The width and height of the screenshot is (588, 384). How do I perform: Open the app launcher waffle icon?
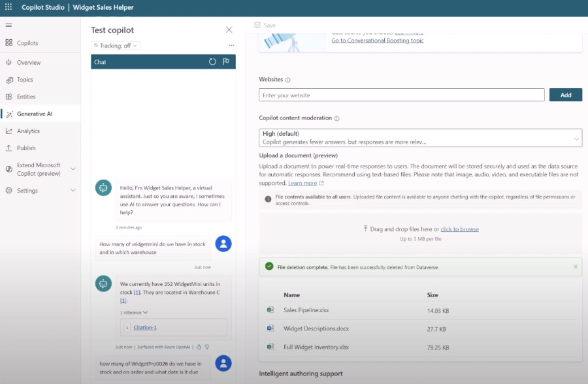tap(8, 7)
